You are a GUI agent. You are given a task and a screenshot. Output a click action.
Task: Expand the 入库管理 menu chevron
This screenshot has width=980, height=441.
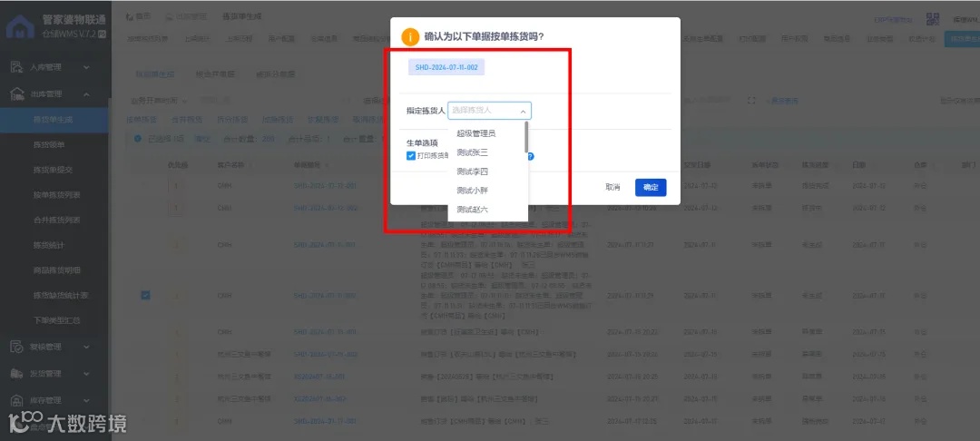tap(86, 67)
